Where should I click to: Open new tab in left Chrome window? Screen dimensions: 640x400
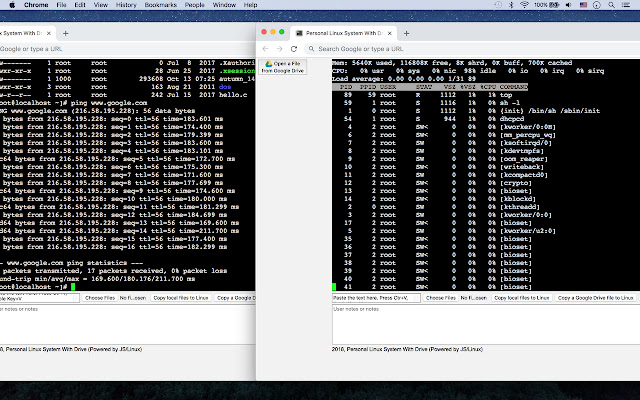(65, 33)
